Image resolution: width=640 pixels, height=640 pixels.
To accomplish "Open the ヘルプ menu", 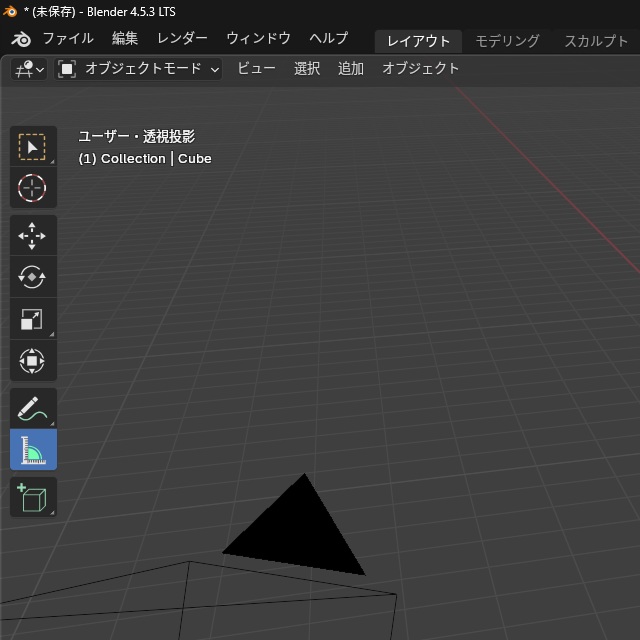I will 329,38.
